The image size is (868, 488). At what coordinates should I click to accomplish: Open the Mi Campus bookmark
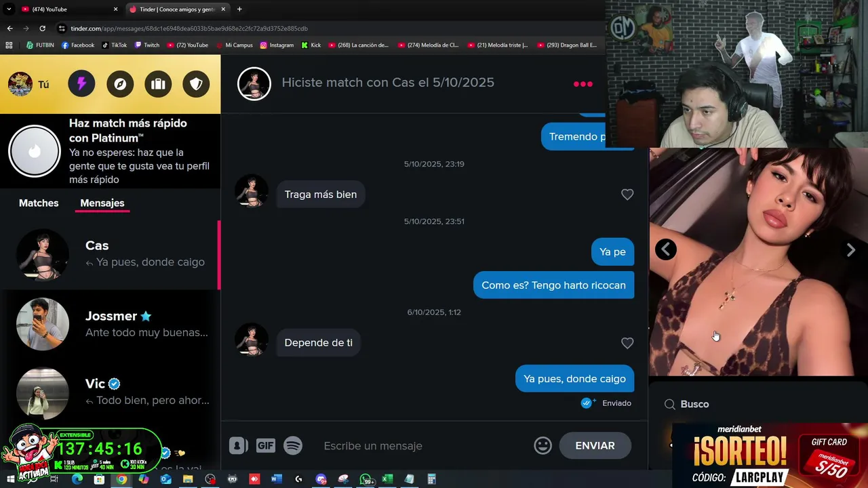click(234, 45)
